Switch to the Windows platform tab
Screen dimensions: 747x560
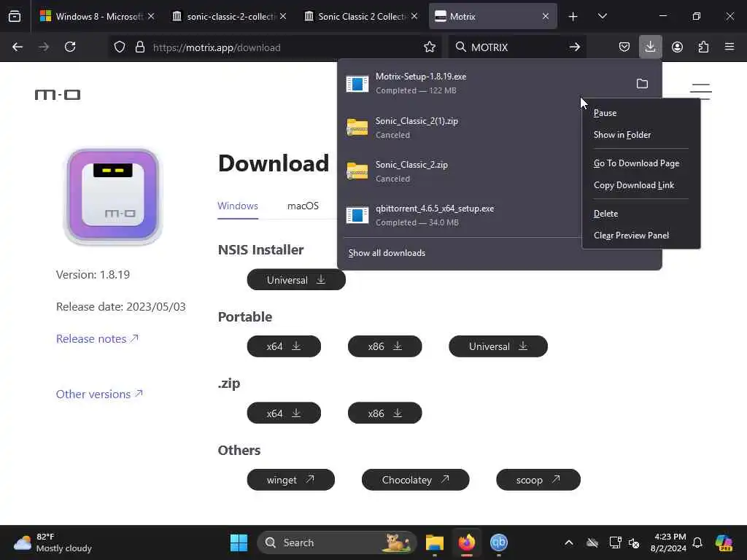[x=238, y=206]
